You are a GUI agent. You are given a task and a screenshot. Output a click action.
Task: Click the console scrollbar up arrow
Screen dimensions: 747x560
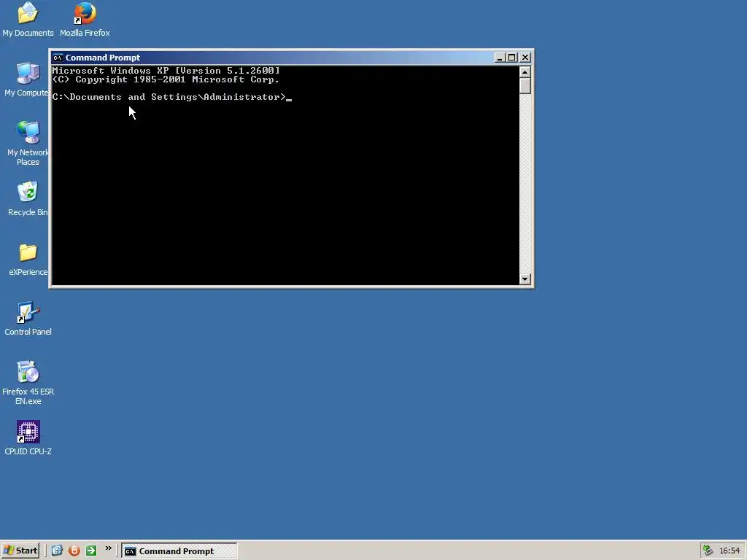pyautogui.click(x=525, y=72)
